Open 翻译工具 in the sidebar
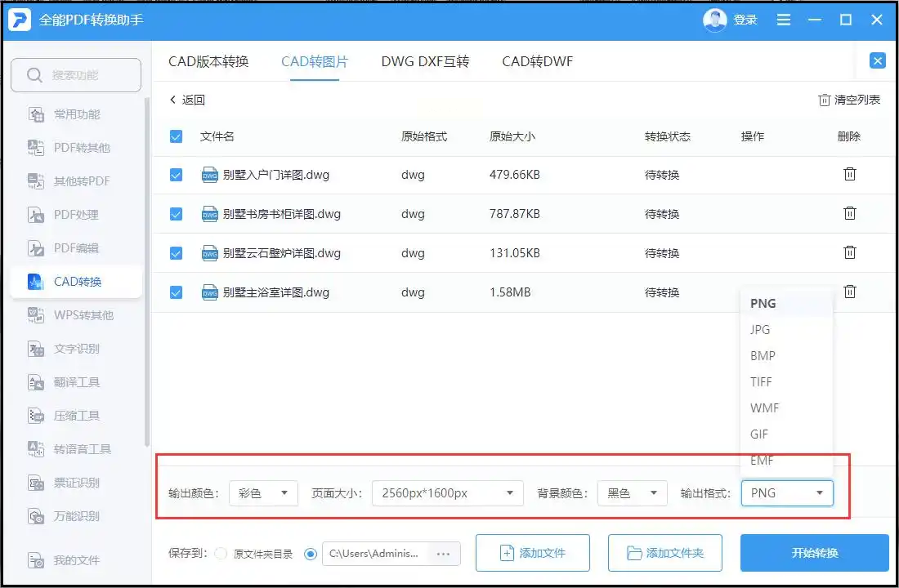The image size is (899, 588). pyautogui.click(x=76, y=382)
